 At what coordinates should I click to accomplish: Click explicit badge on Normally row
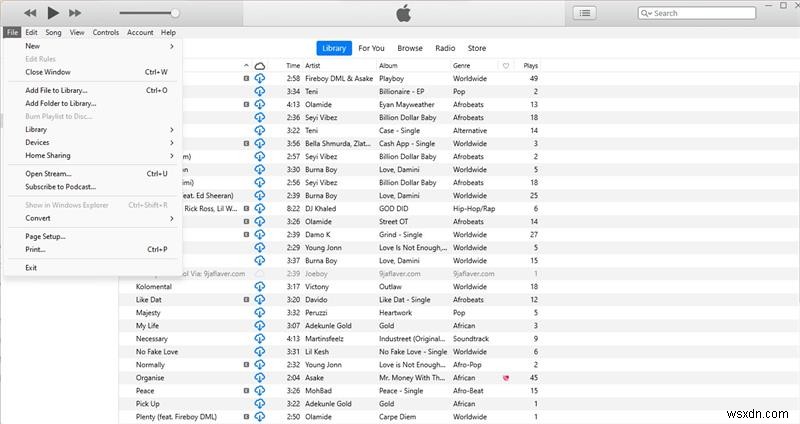tap(246, 365)
